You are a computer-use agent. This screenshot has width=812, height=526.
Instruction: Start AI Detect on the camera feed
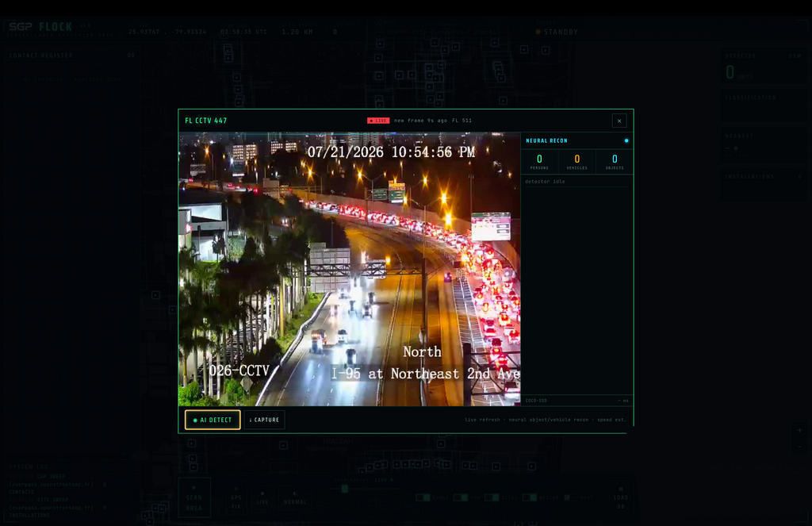coord(213,420)
